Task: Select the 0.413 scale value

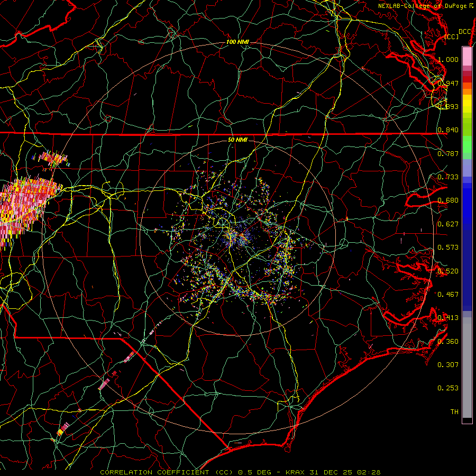Action: pos(448,318)
